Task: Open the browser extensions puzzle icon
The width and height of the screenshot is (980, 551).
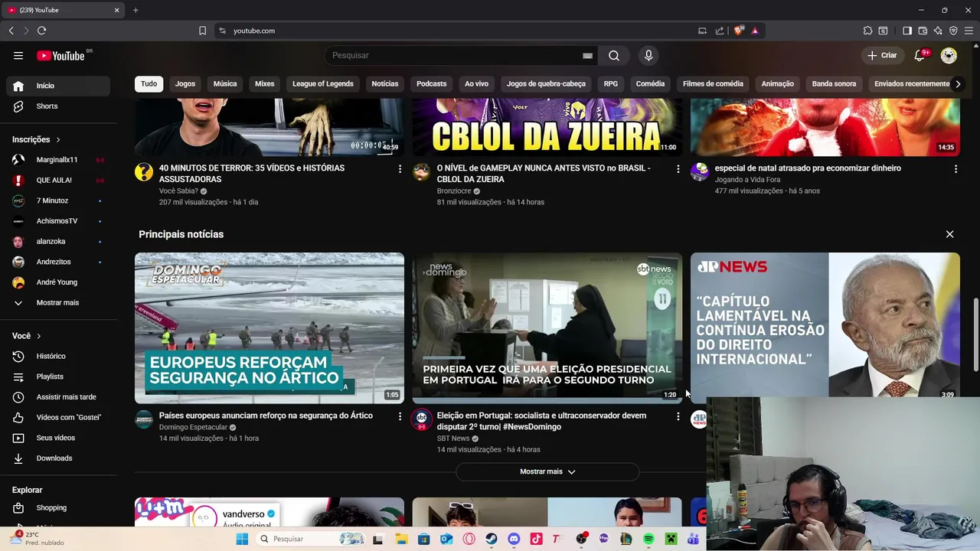Action: [867, 31]
